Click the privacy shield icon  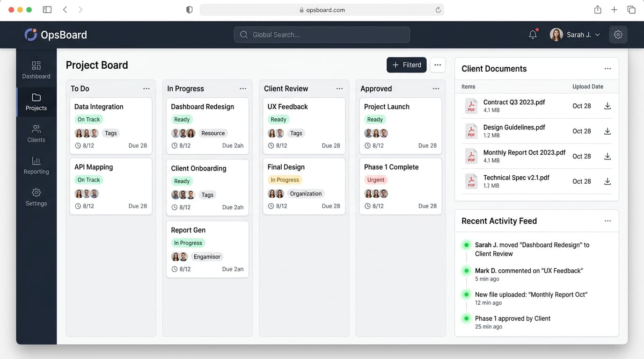coord(190,10)
